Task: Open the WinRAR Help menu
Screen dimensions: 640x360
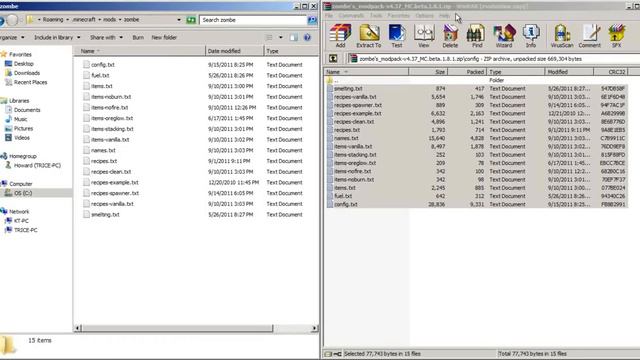Action: [x=444, y=16]
